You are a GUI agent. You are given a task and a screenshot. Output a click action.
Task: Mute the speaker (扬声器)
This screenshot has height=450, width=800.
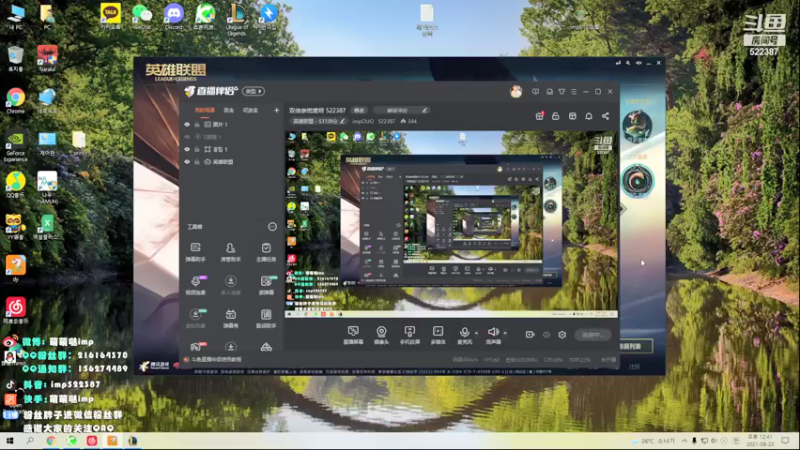493,335
